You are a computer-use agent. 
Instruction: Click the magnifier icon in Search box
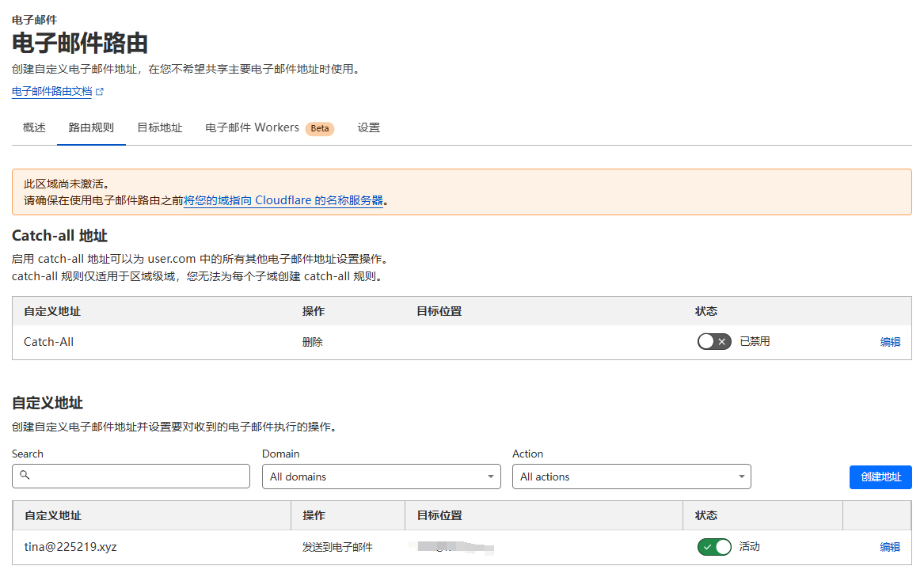click(x=25, y=476)
